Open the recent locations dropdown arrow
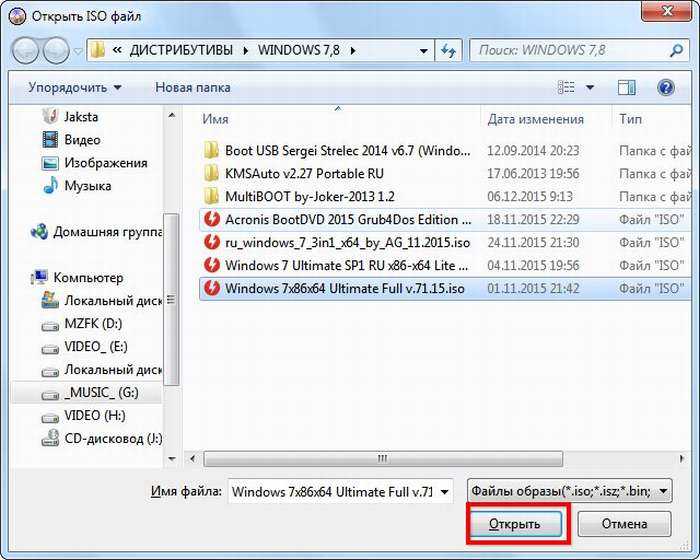This screenshot has height=560, width=700. (x=78, y=51)
